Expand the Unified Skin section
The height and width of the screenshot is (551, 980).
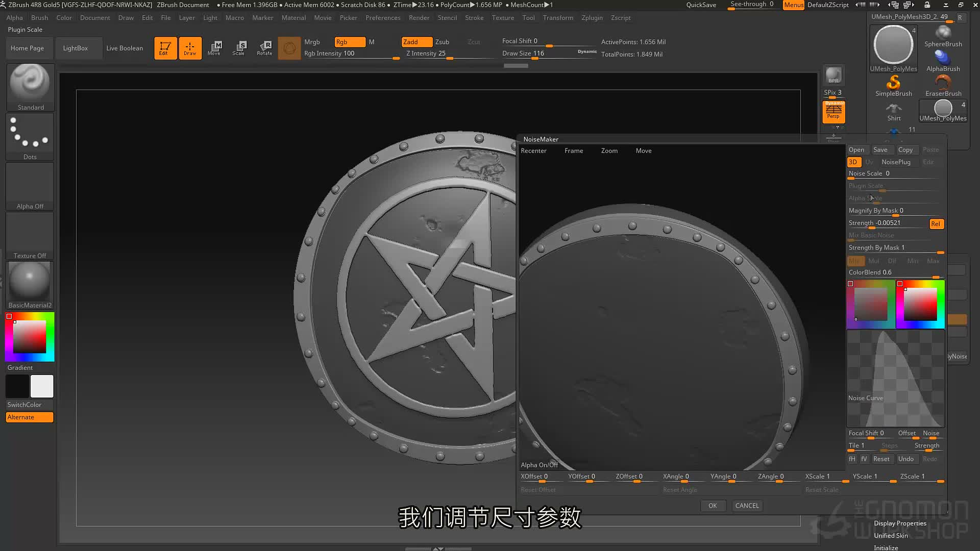tap(891, 536)
